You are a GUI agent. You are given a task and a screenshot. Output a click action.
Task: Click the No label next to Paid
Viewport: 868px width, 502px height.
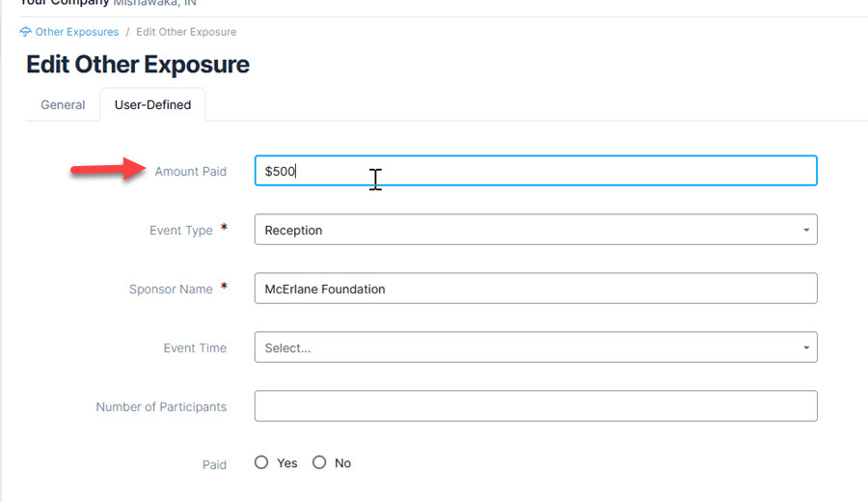tap(342, 463)
